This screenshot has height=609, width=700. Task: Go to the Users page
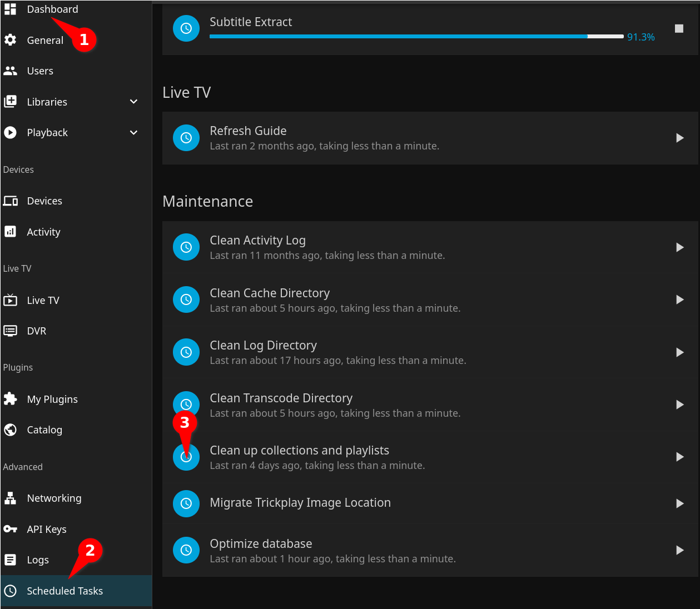(40, 71)
